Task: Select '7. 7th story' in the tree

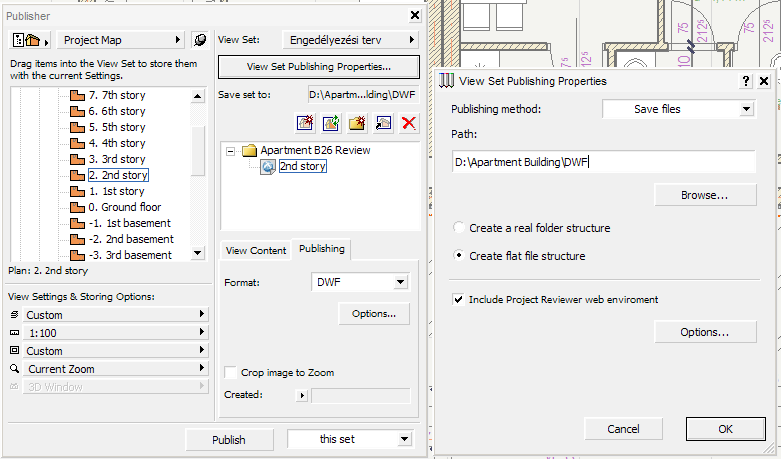Action: pos(117,95)
